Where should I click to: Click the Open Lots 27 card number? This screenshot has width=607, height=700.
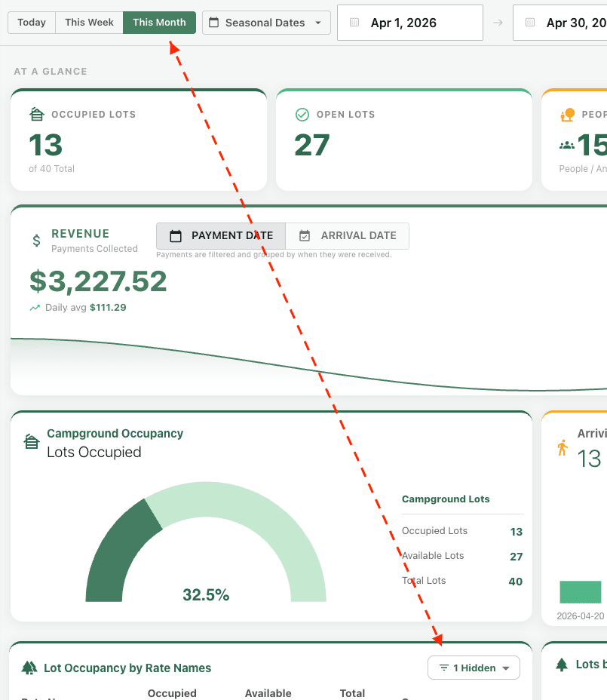pos(312,146)
